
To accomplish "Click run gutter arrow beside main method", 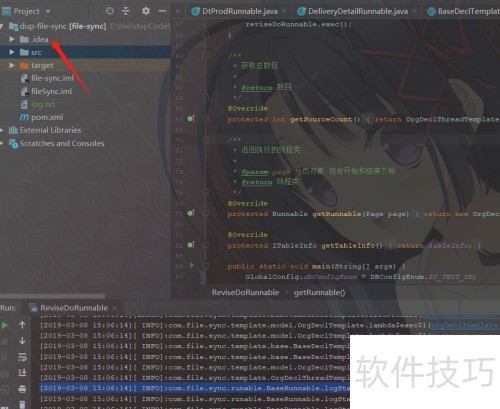I will 192,266.
